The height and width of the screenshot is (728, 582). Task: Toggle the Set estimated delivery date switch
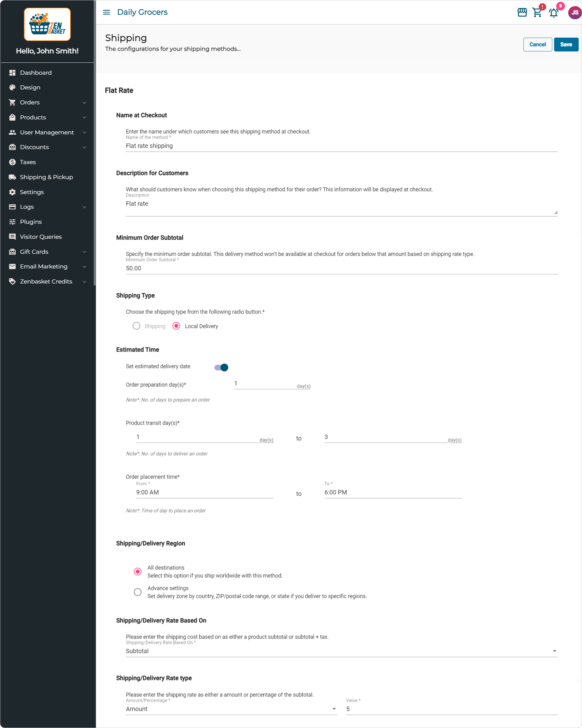(x=221, y=367)
